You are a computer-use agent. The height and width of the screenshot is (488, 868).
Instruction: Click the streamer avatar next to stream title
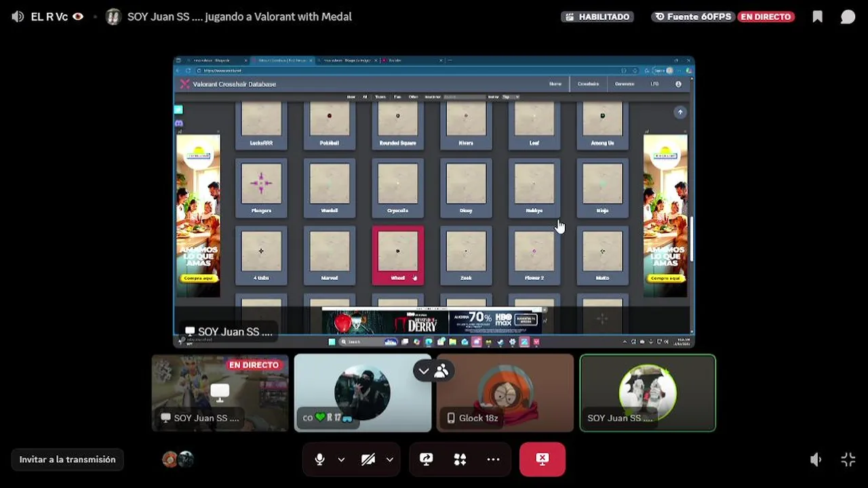[x=114, y=17]
